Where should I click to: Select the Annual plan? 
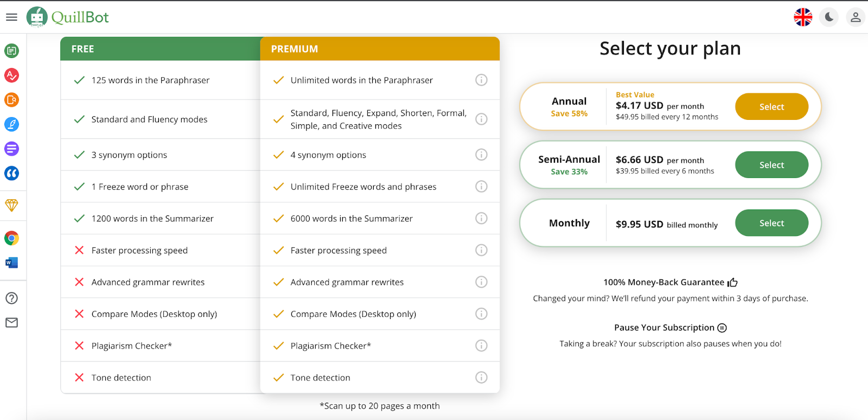point(771,107)
